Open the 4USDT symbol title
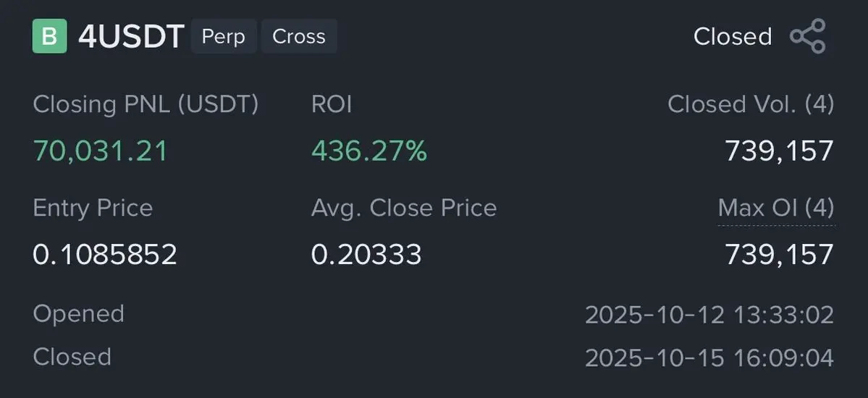The width and height of the screenshot is (868, 398). [131, 36]
